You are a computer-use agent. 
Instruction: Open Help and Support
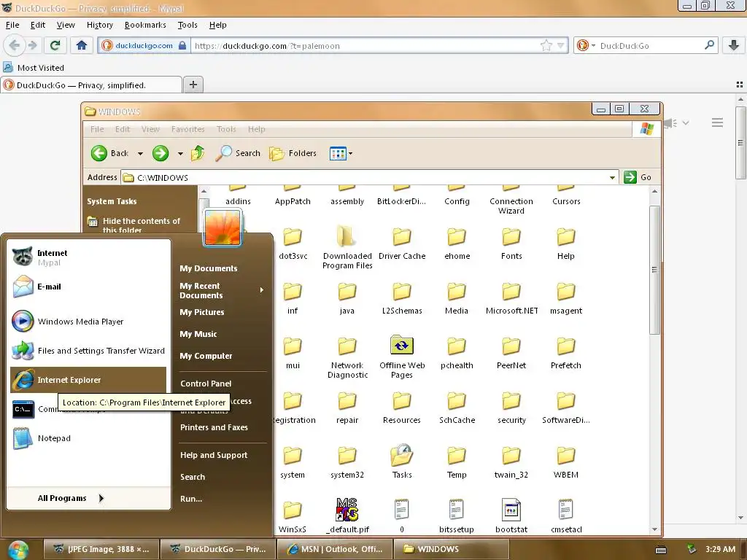click(x=214, y=455)
